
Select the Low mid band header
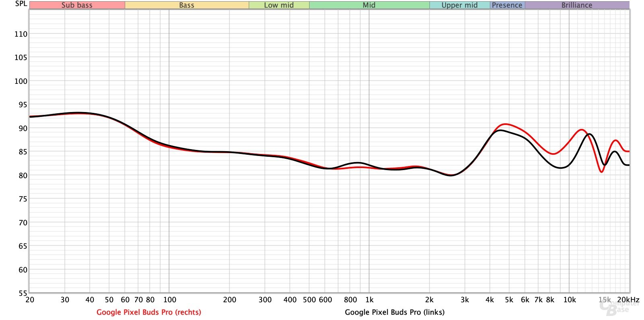[x=279, y=5]
